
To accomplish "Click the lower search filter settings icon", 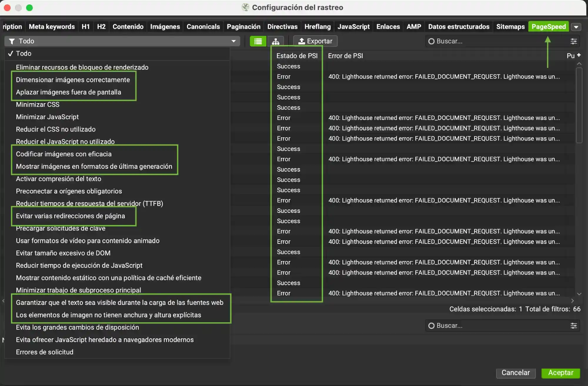I will coord(574,325).
